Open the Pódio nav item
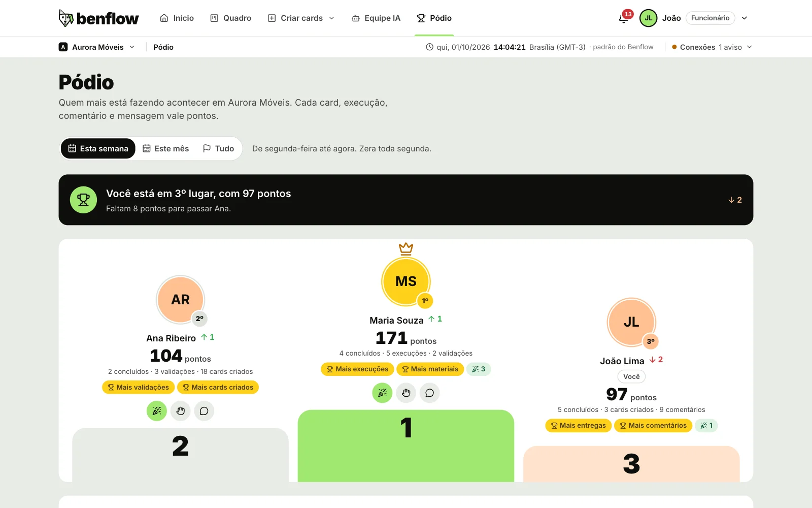Screen dimensions: 812x508 click(434, 18)
